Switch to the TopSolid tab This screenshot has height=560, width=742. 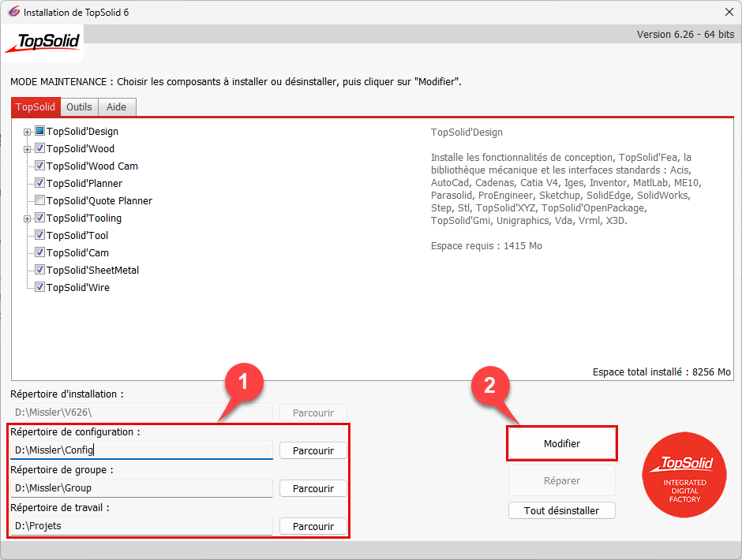point(36,107)
